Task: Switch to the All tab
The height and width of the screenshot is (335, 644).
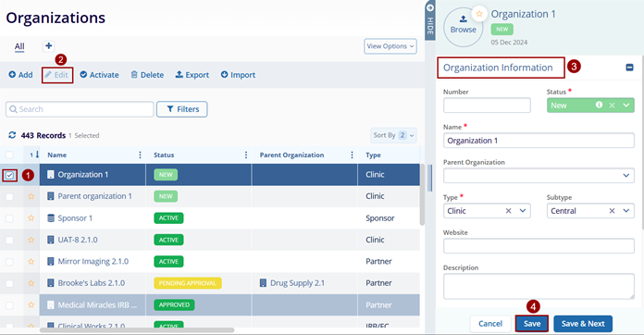Action: [19, 46]
